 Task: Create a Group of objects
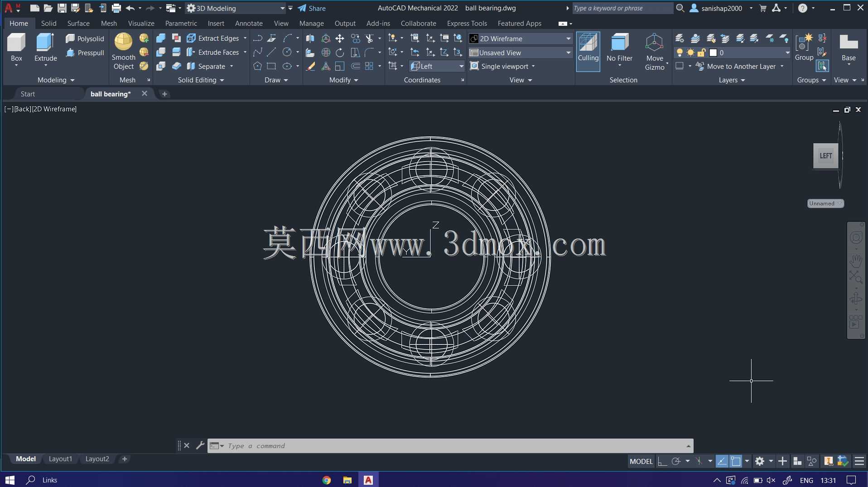tap(804, 47)
